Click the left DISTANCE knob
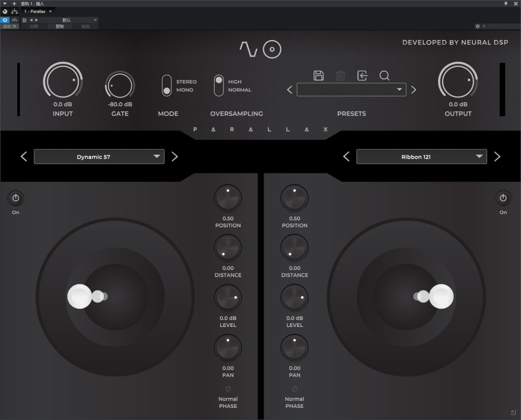The width and height of the screenshot is (521, 420). [x=227, y=248]
